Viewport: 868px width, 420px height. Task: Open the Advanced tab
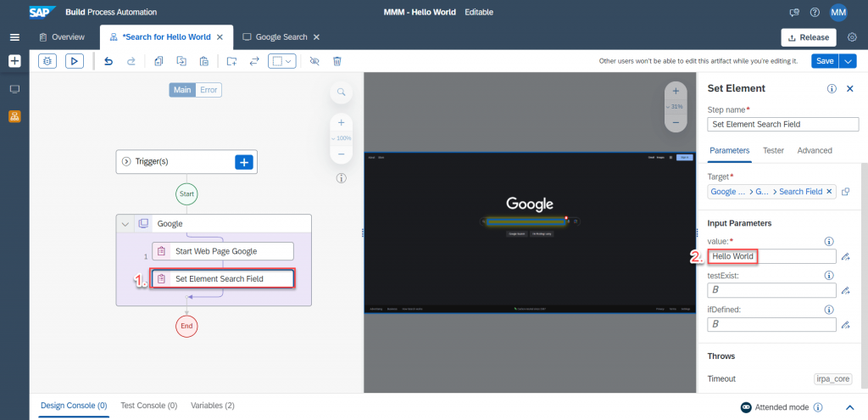[x=815, y=150]
